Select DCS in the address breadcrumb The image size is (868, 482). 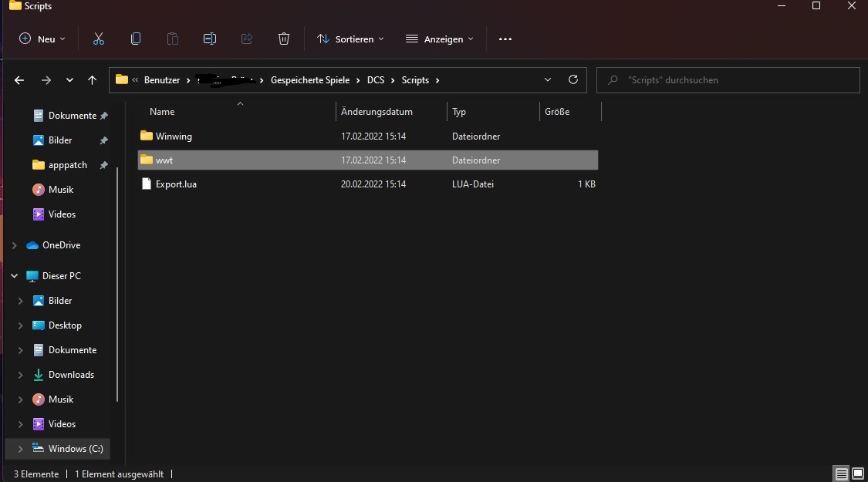(375, 80)
